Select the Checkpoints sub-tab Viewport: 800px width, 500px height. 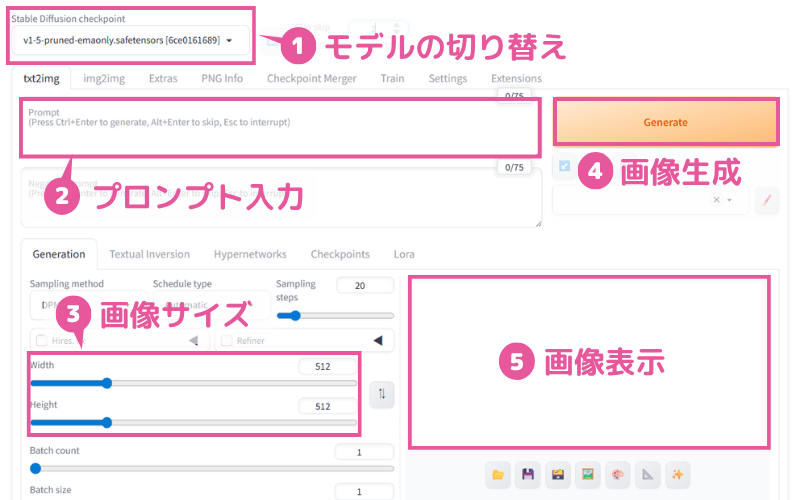pos(340,254)
